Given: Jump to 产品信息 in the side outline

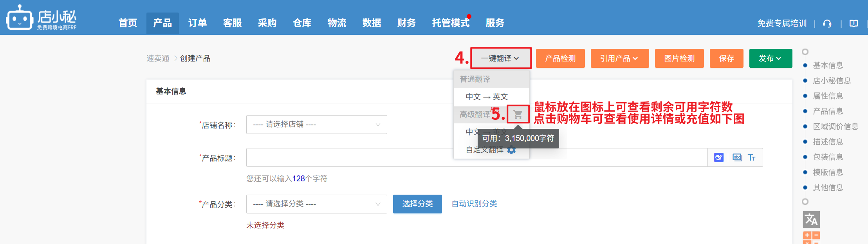Looking at the screenshot, I should tap(828, 111).
